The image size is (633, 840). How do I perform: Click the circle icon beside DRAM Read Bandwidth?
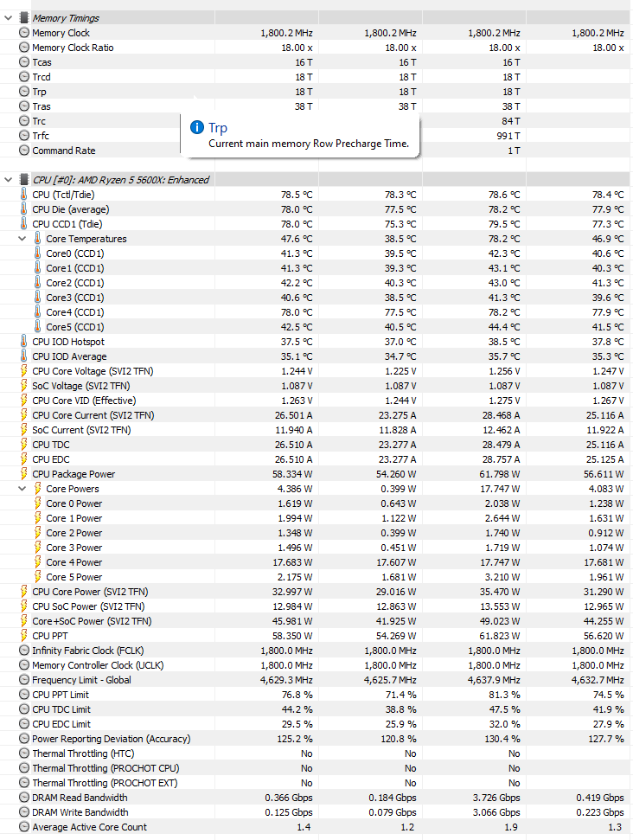[24, 797]
